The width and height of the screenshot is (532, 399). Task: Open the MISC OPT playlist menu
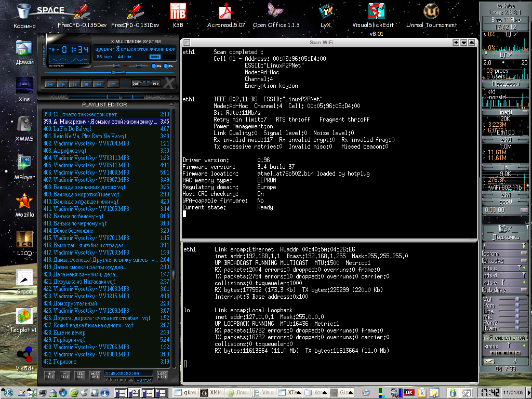[95, 375]
